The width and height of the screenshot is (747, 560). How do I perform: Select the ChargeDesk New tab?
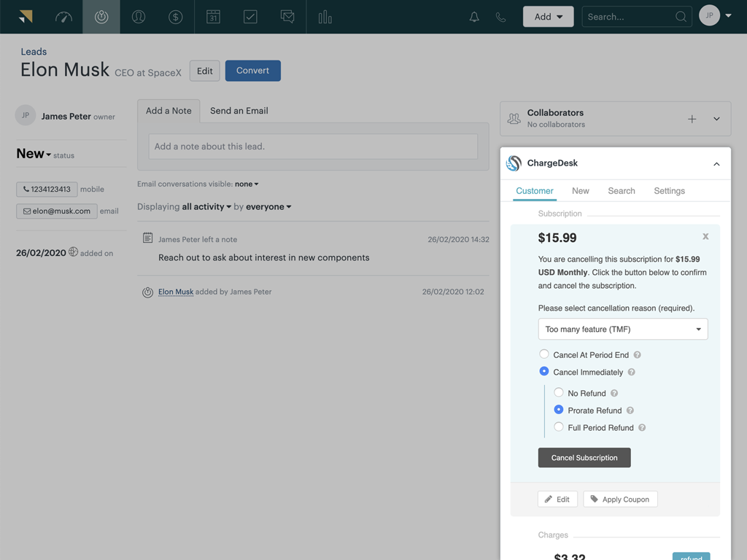pos(580,191)
